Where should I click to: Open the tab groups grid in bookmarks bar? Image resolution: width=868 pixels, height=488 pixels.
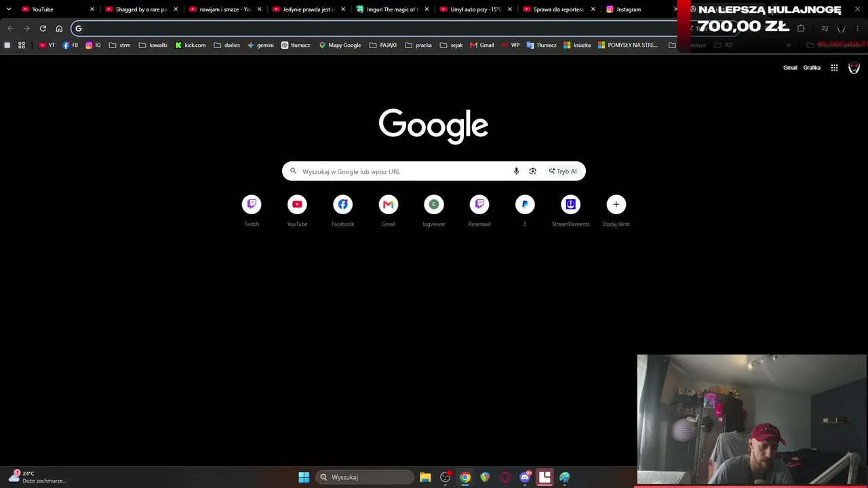point(22,45)
